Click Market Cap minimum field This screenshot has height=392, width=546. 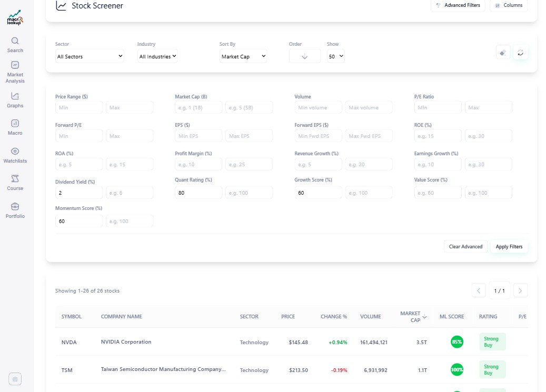coord(198,107)
